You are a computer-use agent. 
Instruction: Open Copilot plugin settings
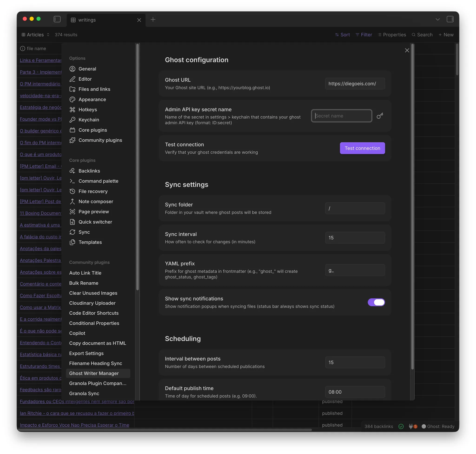pyautogui.click(x=98, y=333)
